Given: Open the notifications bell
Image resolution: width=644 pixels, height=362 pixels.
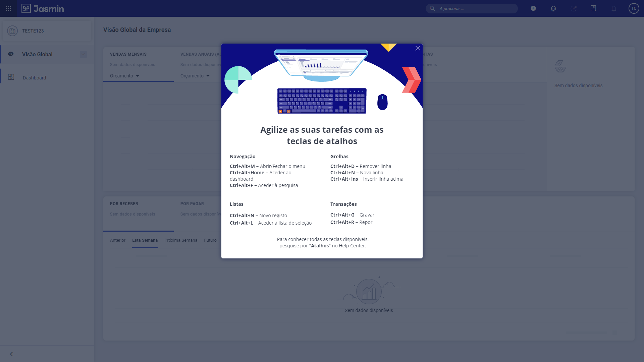Looking at the screenshot, I should 614,8.
